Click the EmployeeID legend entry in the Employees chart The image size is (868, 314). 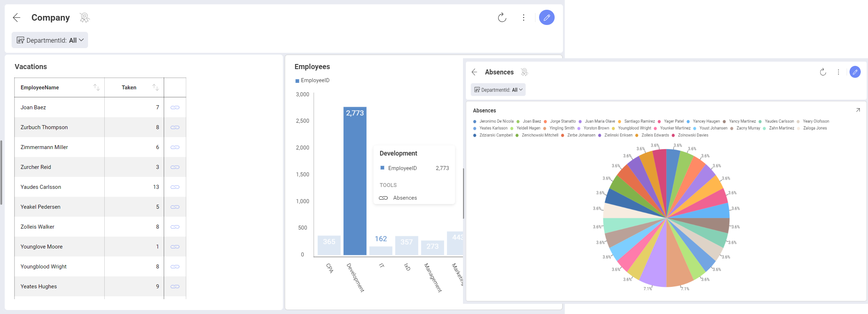coord(312,80)
